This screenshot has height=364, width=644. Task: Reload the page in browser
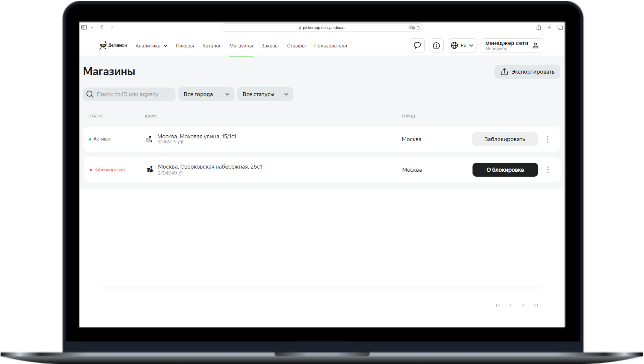pyautogui.click(x=418, y=27)
